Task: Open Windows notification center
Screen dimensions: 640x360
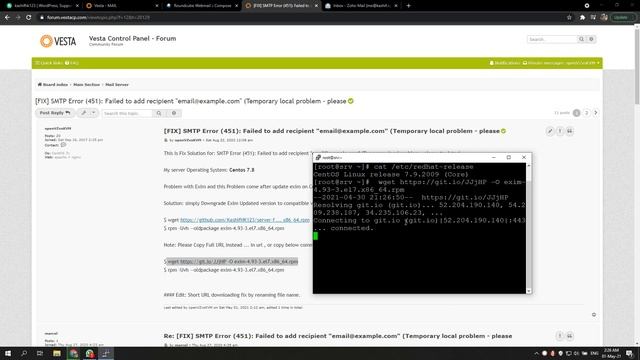Action: [x=629, y=353]
